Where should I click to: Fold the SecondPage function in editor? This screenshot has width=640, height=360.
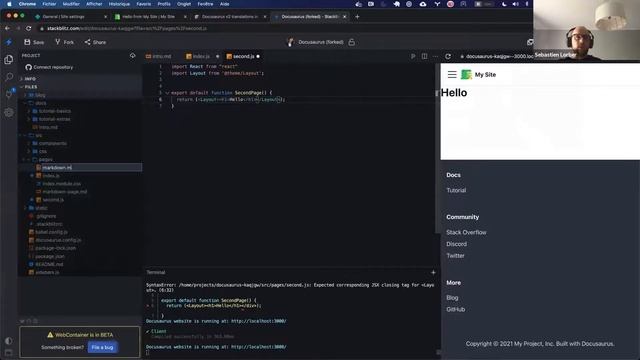coord(167,93)
